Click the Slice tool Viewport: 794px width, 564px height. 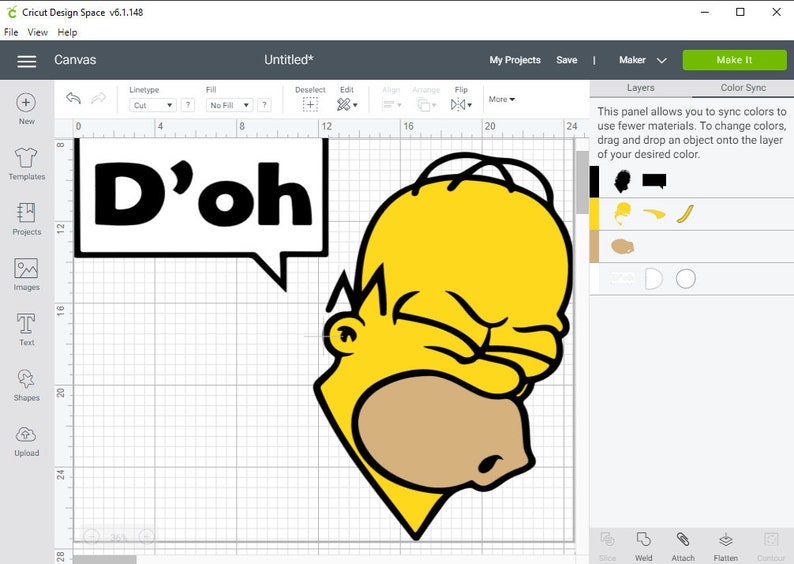607,546
